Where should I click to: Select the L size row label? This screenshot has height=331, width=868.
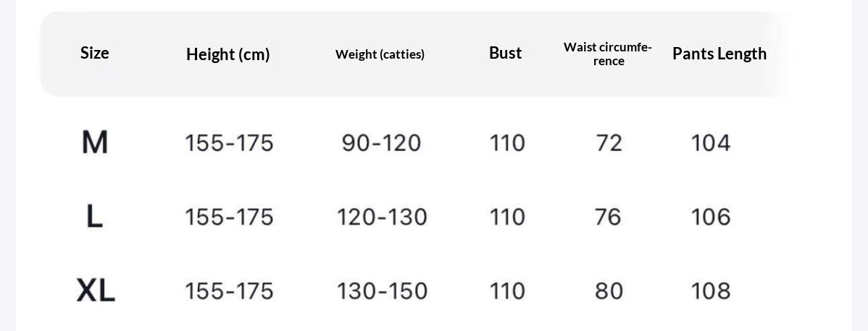(95, 217)
